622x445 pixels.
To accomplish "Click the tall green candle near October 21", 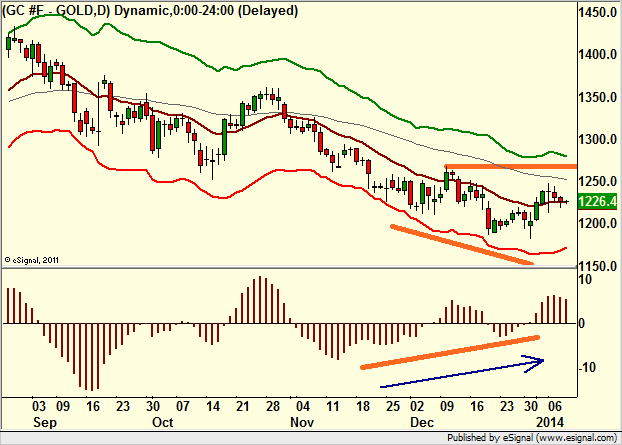I will [x=225, y=137].
